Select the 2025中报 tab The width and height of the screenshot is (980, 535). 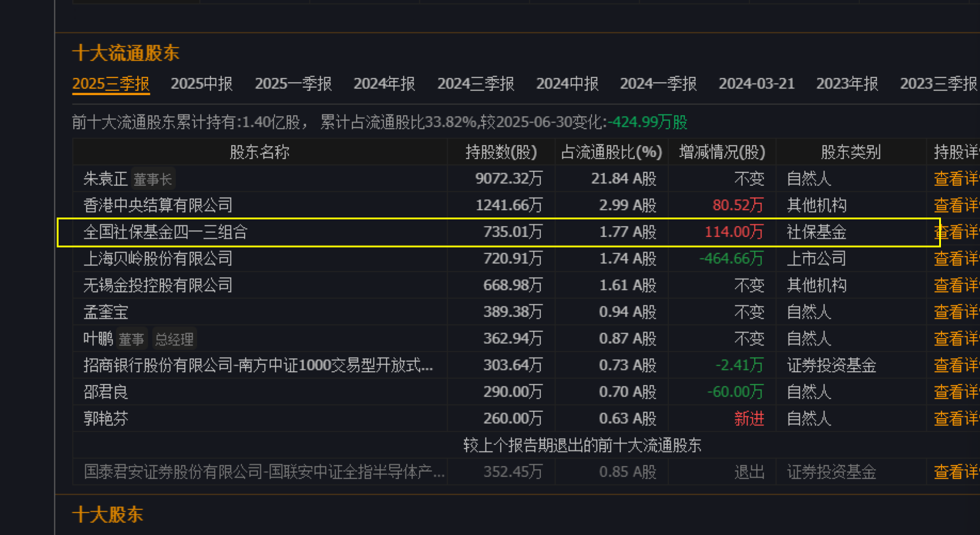tap(201, 83)
